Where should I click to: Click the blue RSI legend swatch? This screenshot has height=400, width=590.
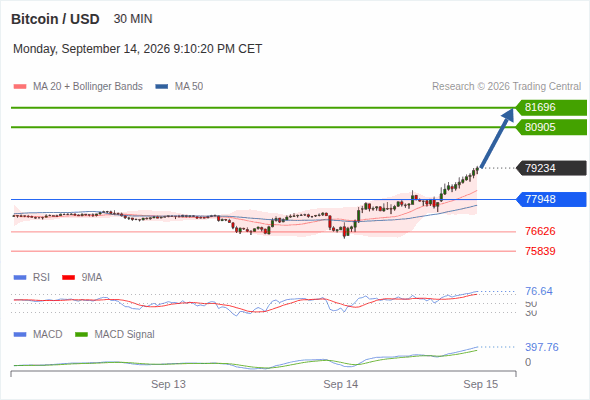click(20, 278)
